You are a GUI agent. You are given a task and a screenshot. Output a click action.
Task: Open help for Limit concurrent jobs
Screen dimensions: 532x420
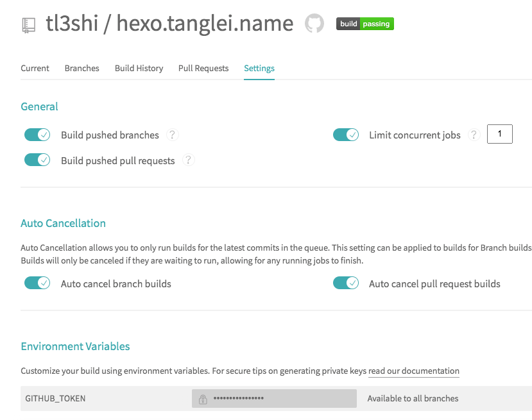point(474,135)
